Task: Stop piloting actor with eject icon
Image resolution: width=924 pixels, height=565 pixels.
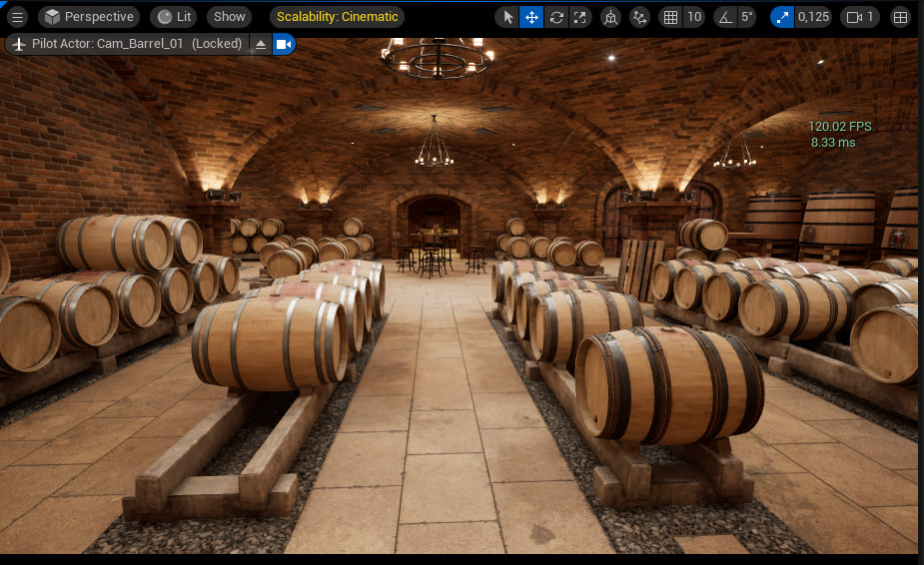Action: click(261, 44)
